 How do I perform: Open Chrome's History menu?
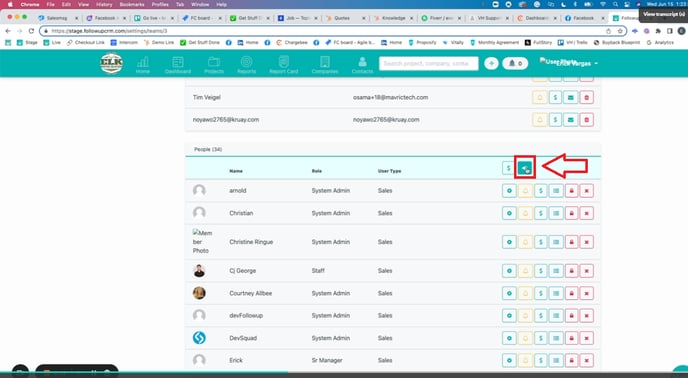(104, 4)
